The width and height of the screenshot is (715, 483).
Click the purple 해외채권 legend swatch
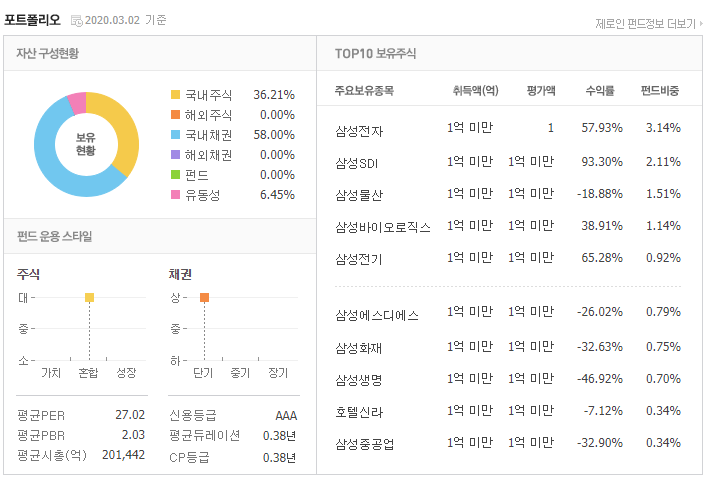click(175, 155)
